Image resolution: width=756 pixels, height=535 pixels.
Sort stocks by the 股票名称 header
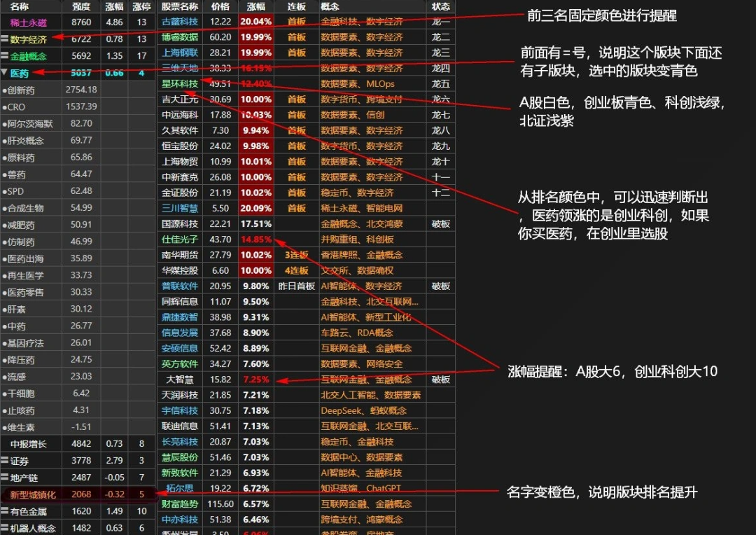180,7
